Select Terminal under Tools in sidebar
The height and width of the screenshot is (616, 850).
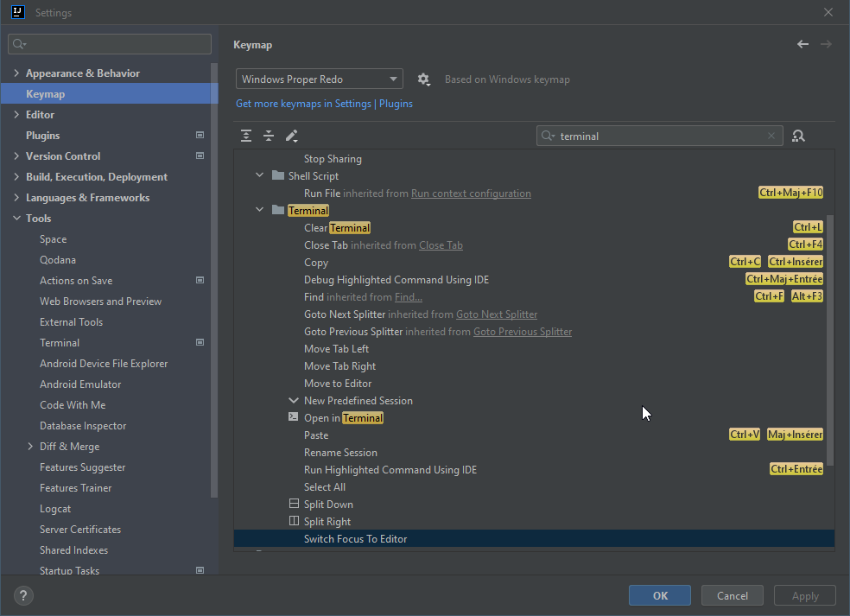tap(60, 343)
